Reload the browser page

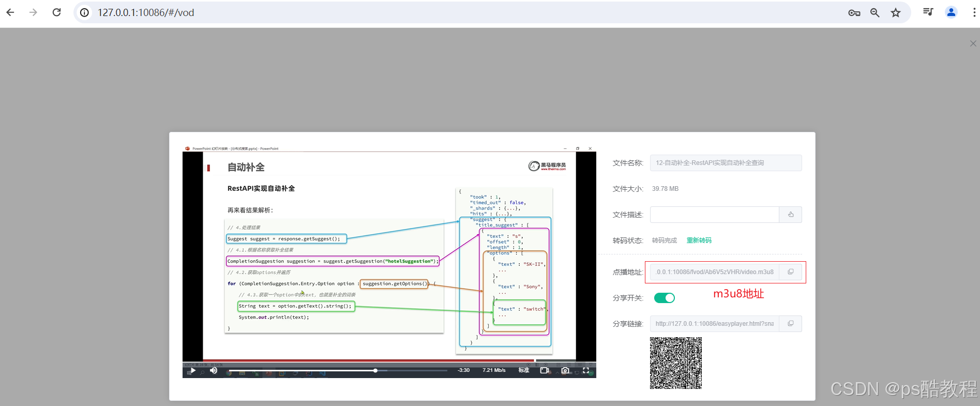57,12
